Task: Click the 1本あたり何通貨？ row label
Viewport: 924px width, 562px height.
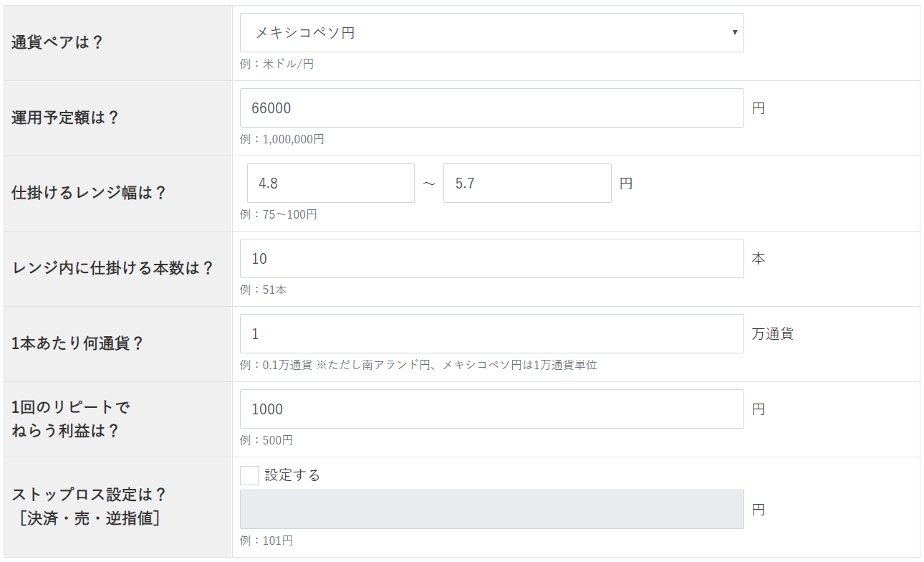Action: (77, 343)
